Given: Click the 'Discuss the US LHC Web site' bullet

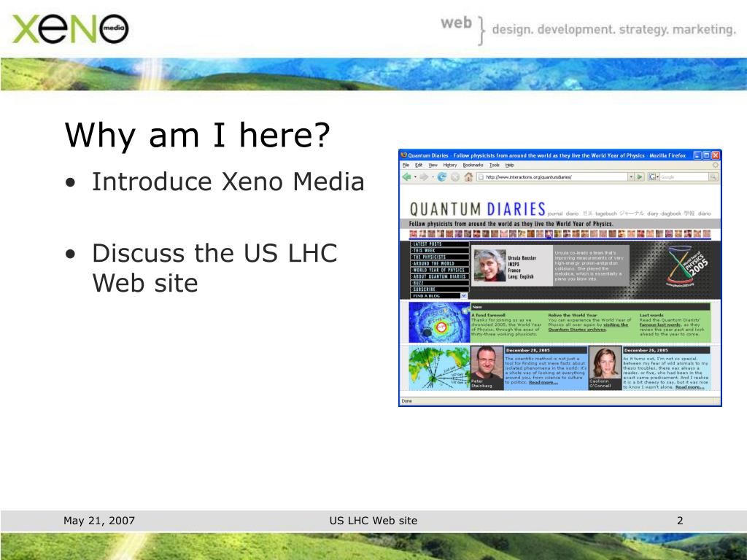Looking at the screenshot, I should coord(214,268).
